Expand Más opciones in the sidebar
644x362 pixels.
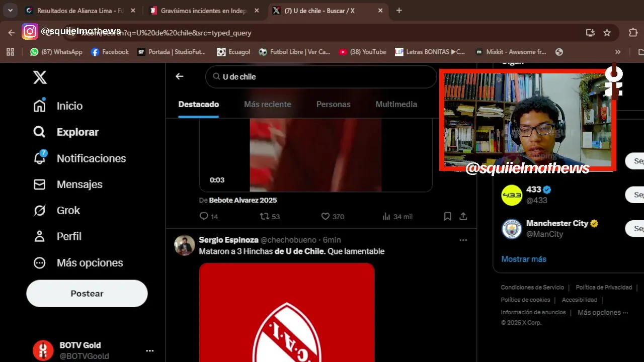(77, 262)
